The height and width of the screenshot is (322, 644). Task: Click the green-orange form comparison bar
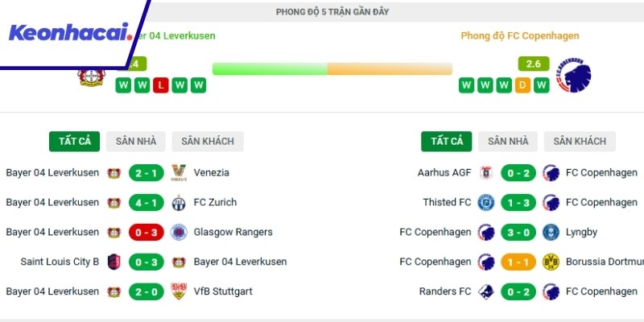click(332, 69)
